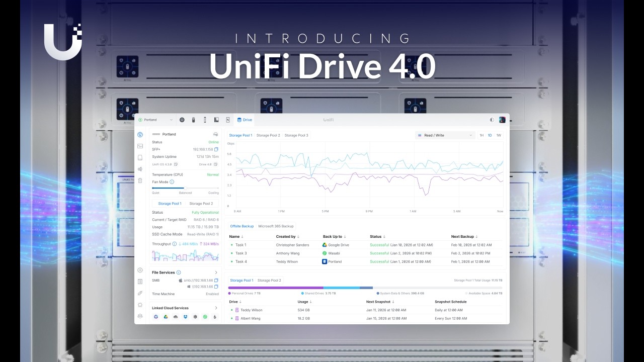Viewport: 644px width, 362px height.
Task: Sort backups by Status column
Action: pyautogui.click(x=378, y=236)
